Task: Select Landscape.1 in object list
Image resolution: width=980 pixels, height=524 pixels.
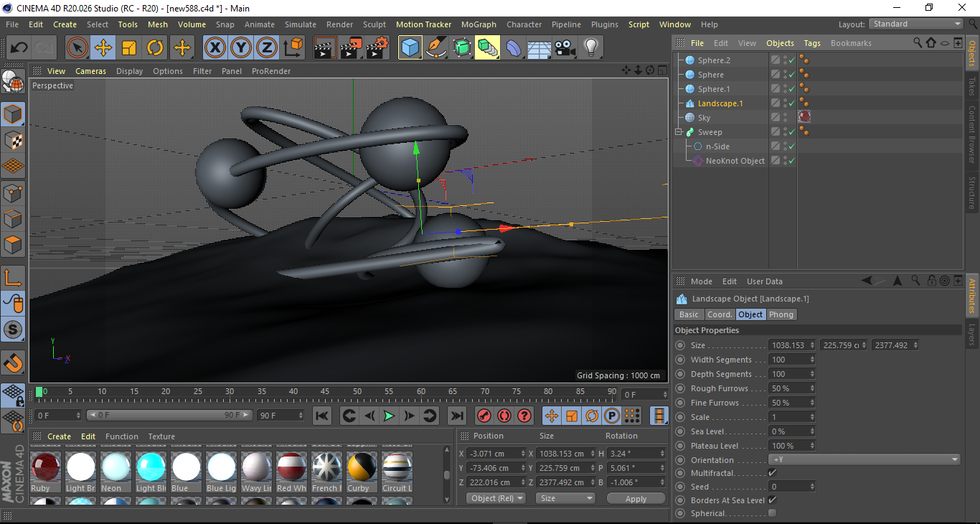Action: (720, 103)
